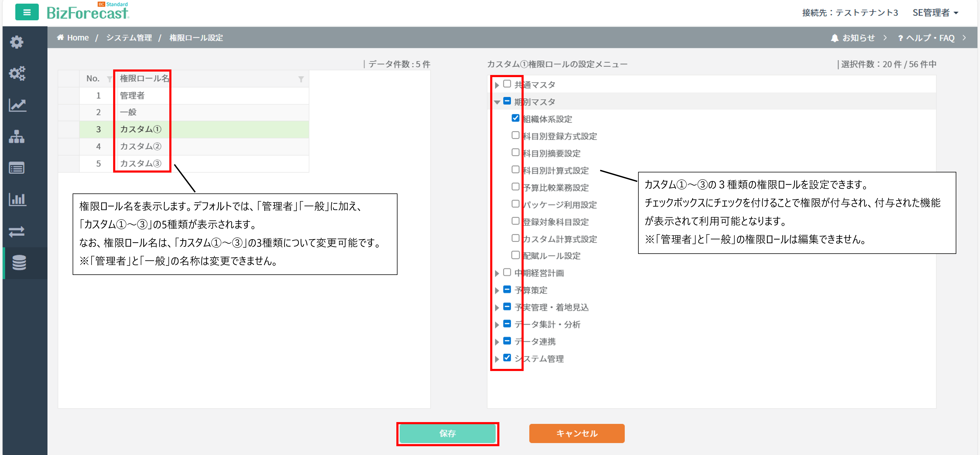Open the multiple gears sidebar icon
Image resolution: width=980 pixels, height=455 pixels.
click(17, 73)
